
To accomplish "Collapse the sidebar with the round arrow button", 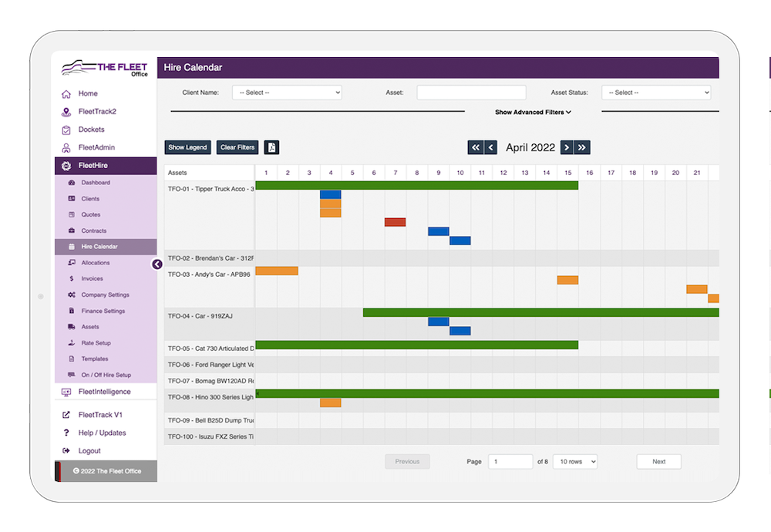I will [x=157, y=264].
